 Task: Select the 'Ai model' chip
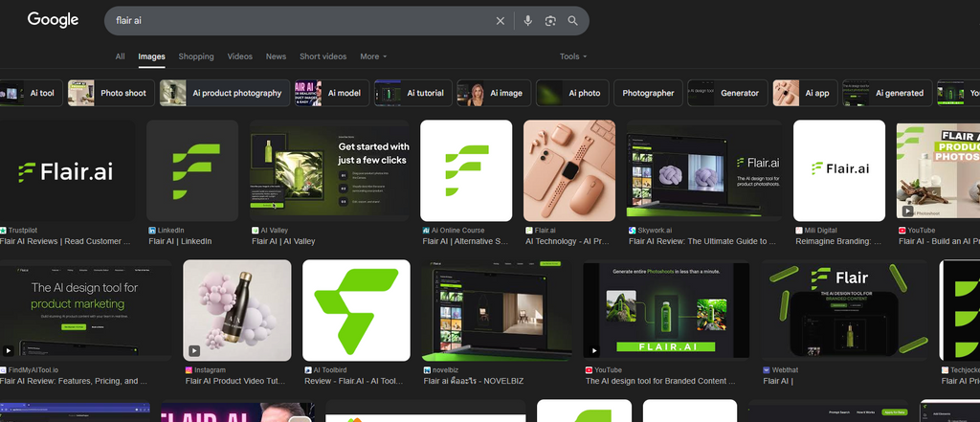(x=332, y=93)
